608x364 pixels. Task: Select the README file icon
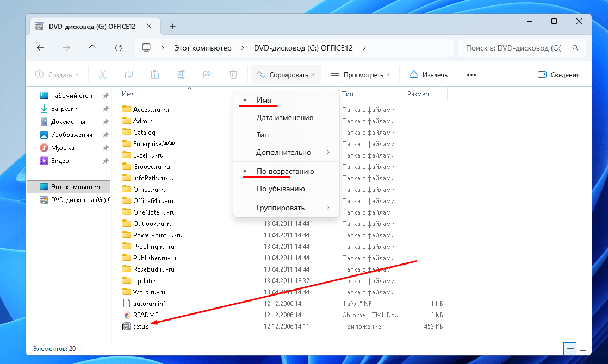[x=126, y=315]
